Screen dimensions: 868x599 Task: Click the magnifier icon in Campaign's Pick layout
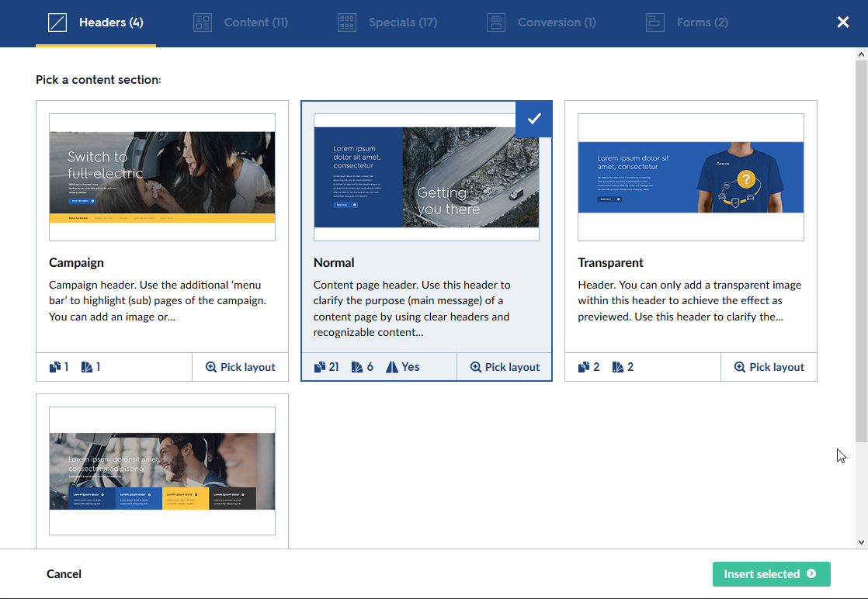point(211,367)
